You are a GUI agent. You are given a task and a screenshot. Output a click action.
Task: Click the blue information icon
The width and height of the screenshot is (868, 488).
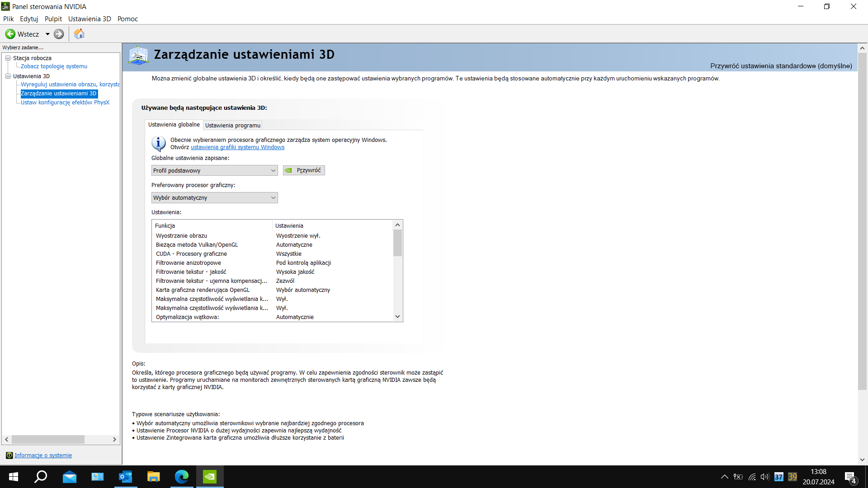click(x=158, y=144)
